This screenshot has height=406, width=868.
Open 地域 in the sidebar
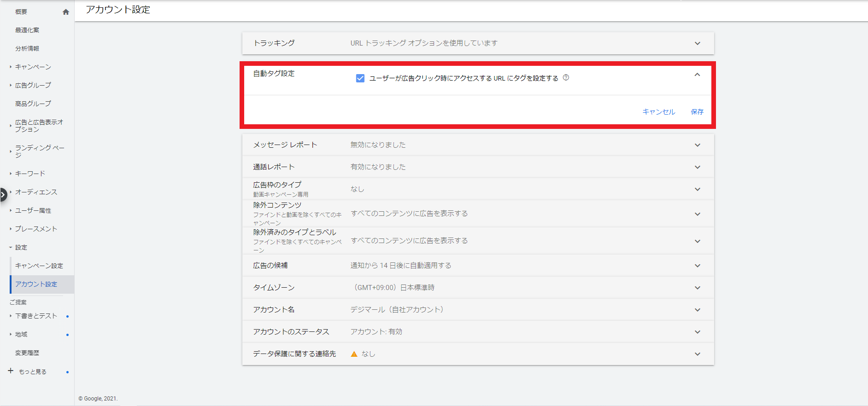21,334
